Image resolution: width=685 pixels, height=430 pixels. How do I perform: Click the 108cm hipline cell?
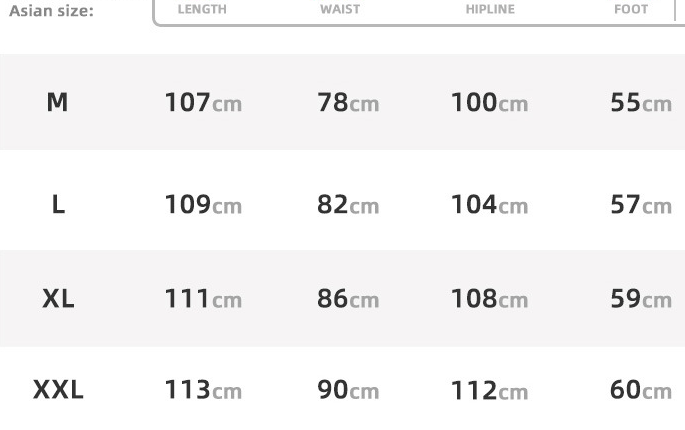coord(489,299)
